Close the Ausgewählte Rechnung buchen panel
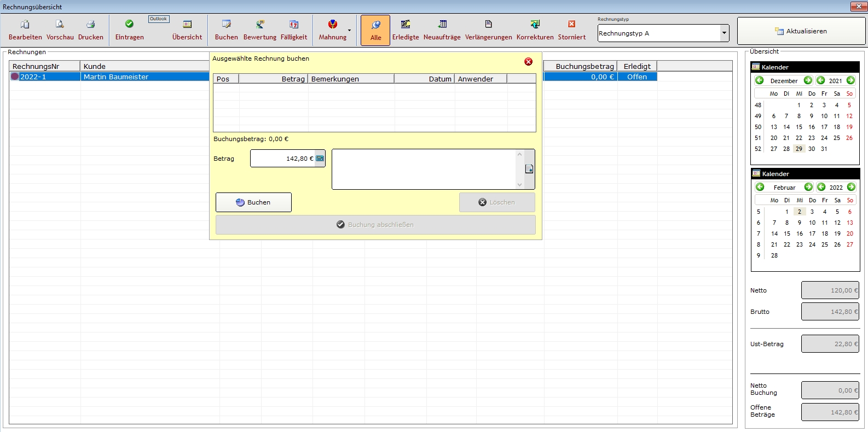The image size is (868, 432). (x=528, y=62)
